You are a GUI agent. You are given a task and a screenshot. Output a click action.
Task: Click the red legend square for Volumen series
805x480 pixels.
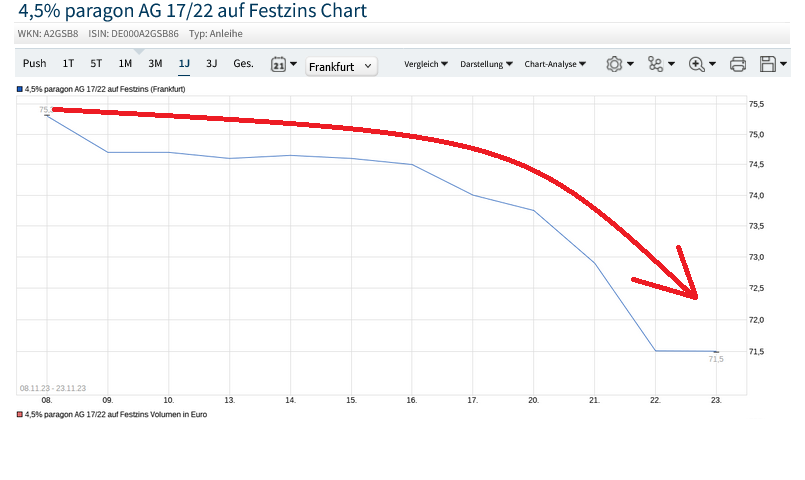pyautogui.click(x=20, y=414)
